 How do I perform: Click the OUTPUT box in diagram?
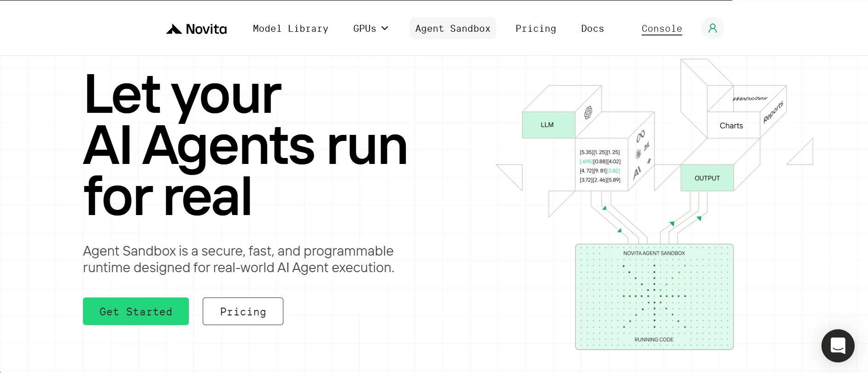pos(707,178)
